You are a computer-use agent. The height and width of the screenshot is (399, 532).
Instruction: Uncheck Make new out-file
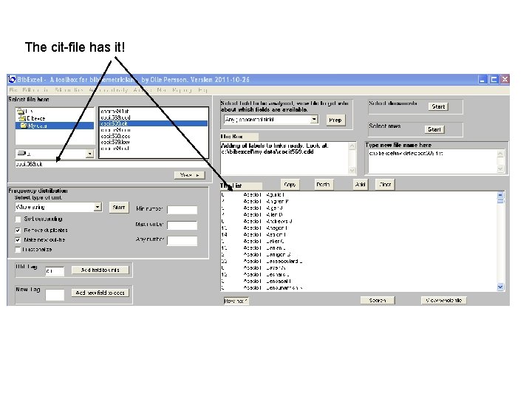[18, 240]
